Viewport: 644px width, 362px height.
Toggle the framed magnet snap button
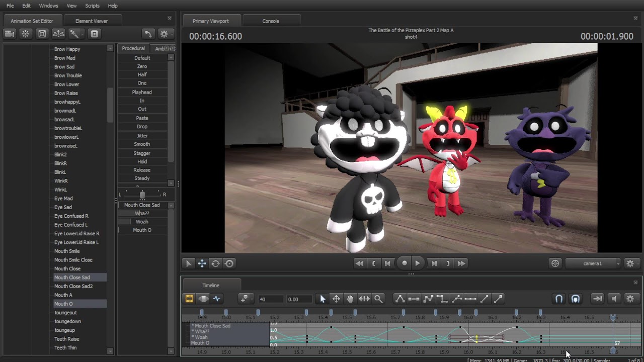576,299
